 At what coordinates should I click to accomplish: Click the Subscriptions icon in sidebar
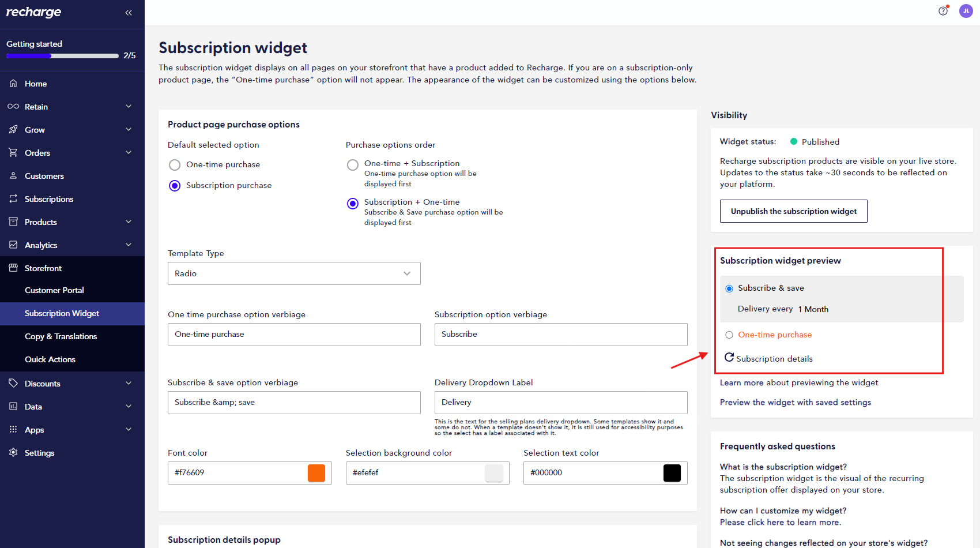[x=13, y=198]
